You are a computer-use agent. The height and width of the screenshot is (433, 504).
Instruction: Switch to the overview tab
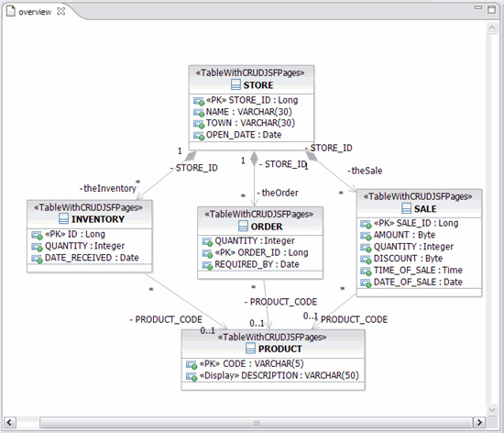(x=35, y=12)
